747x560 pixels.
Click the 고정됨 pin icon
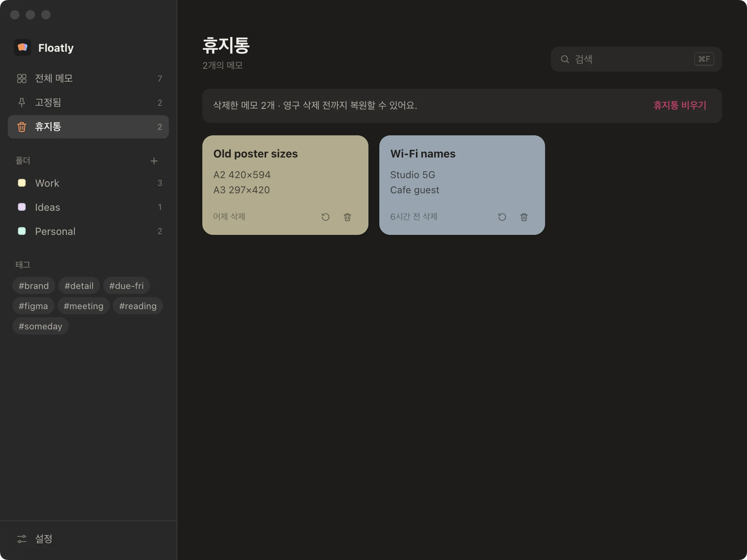click(x=22, y=103)
